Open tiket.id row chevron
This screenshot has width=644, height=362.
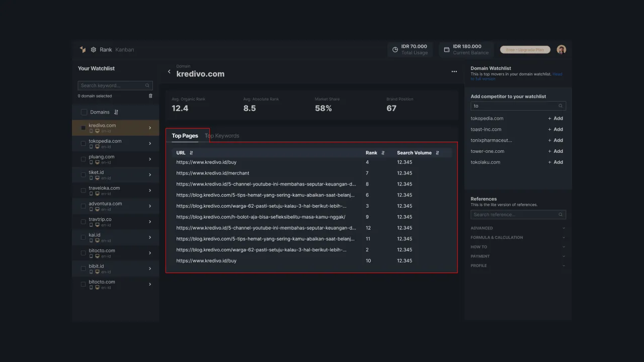[150, 174]
